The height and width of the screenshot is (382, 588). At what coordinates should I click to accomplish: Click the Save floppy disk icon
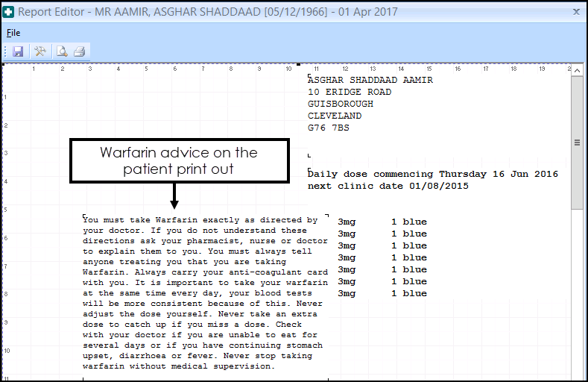[18, 51]
